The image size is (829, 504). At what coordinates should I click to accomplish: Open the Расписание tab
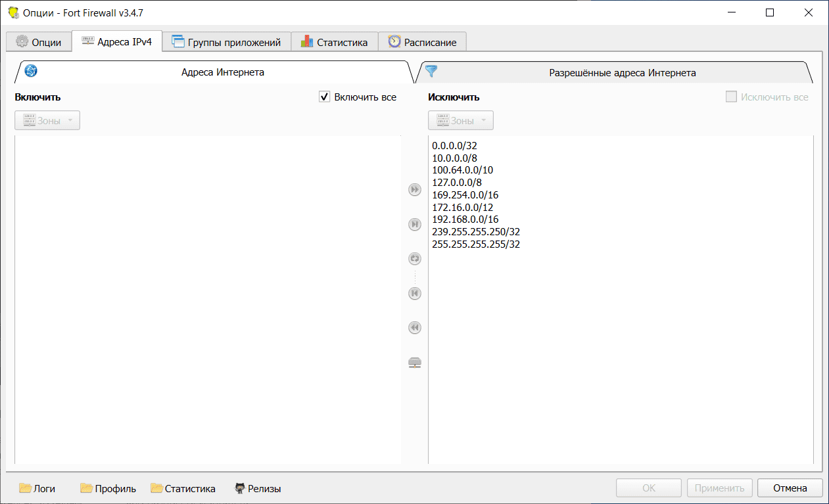pos(422,42)
